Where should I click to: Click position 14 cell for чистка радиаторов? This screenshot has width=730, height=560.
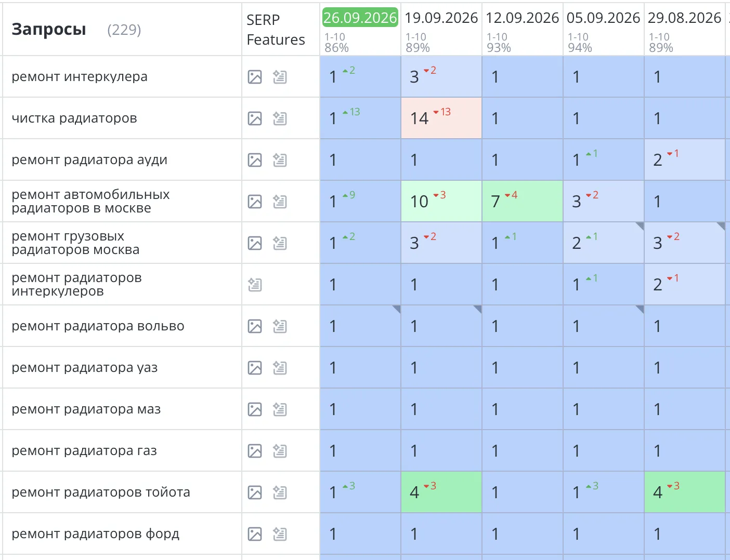pyautogui.click(x=441, y=118)
